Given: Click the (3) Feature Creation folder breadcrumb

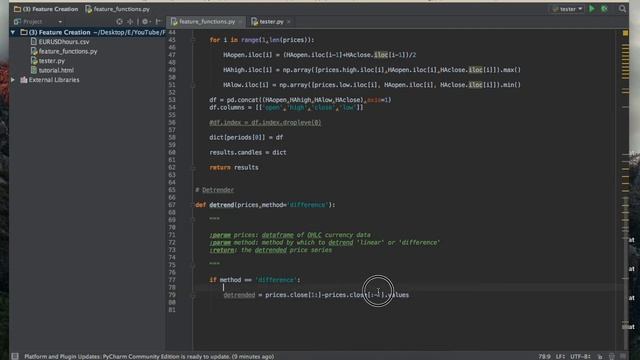Looking at the screenshot, I should (46, 9).
